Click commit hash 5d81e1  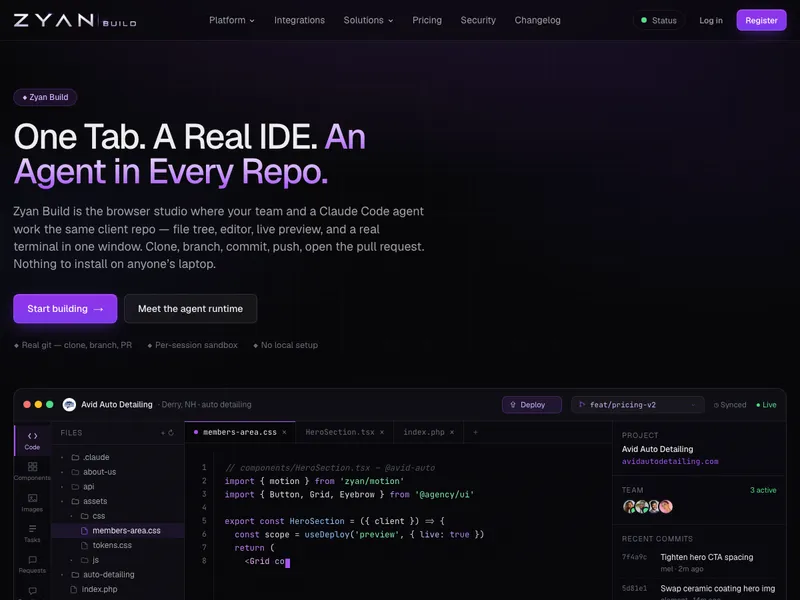634,588
